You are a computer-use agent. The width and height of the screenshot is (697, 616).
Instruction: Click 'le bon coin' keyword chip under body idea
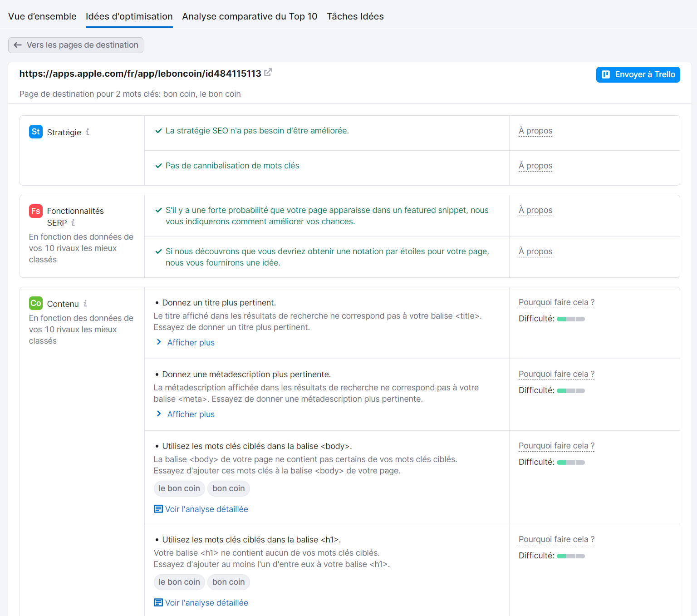coord(179,488)
